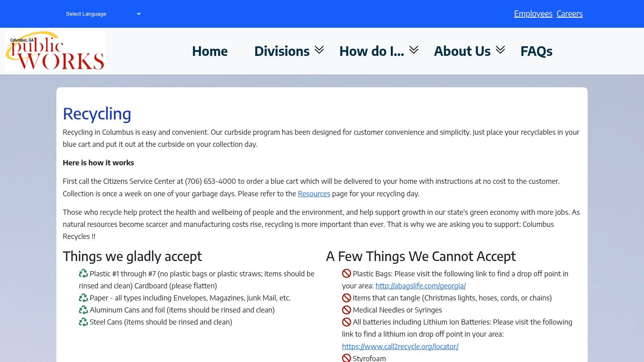The width and height of the screenshot is (644, 362).
Task: Click the recycle icon beside Paper - all types
Action: [83, 298]
